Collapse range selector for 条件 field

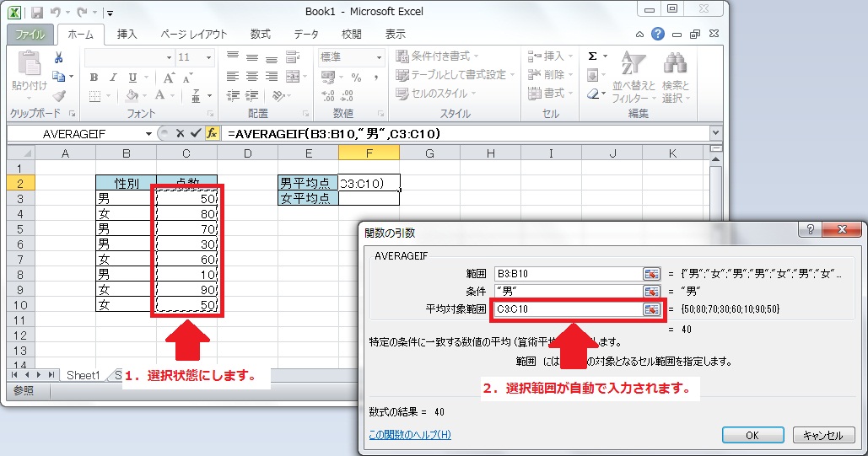click(651, 292)
